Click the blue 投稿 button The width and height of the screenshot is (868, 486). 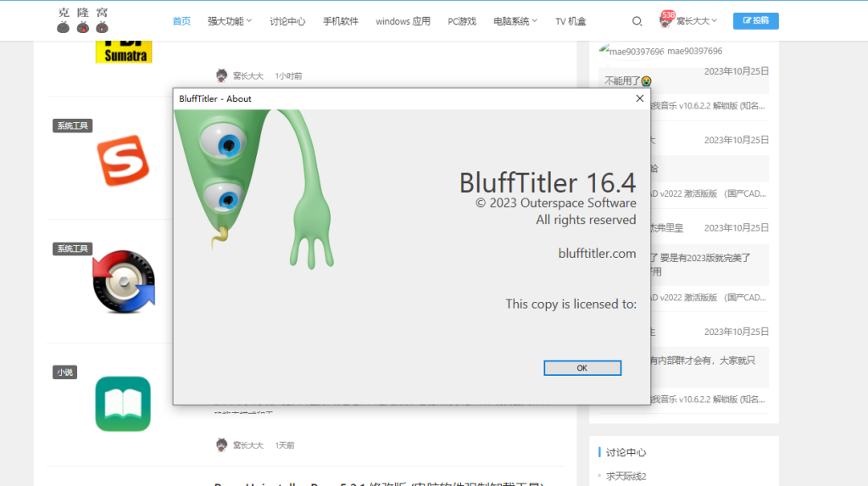pyautogui.click(x=755, y=20)
